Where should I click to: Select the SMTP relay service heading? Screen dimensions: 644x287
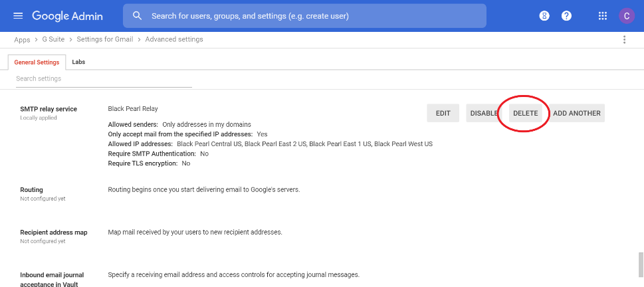49,109
